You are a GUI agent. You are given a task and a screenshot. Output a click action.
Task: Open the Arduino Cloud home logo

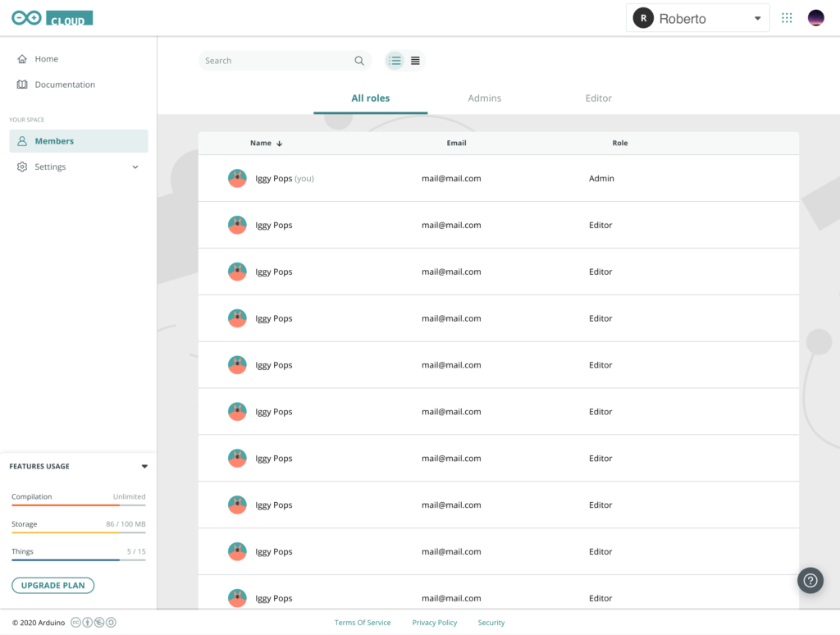(x=51, y=17)
